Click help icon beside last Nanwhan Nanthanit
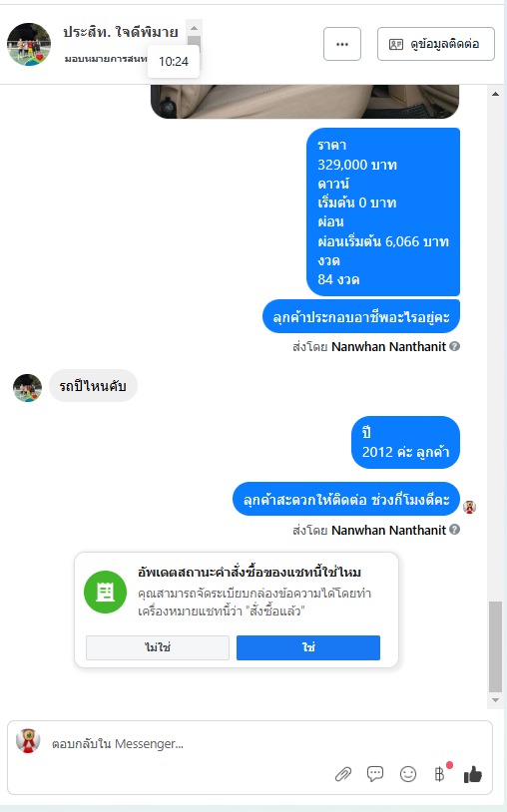This screenshot has width=507, height=812. [x=455, y=530]
